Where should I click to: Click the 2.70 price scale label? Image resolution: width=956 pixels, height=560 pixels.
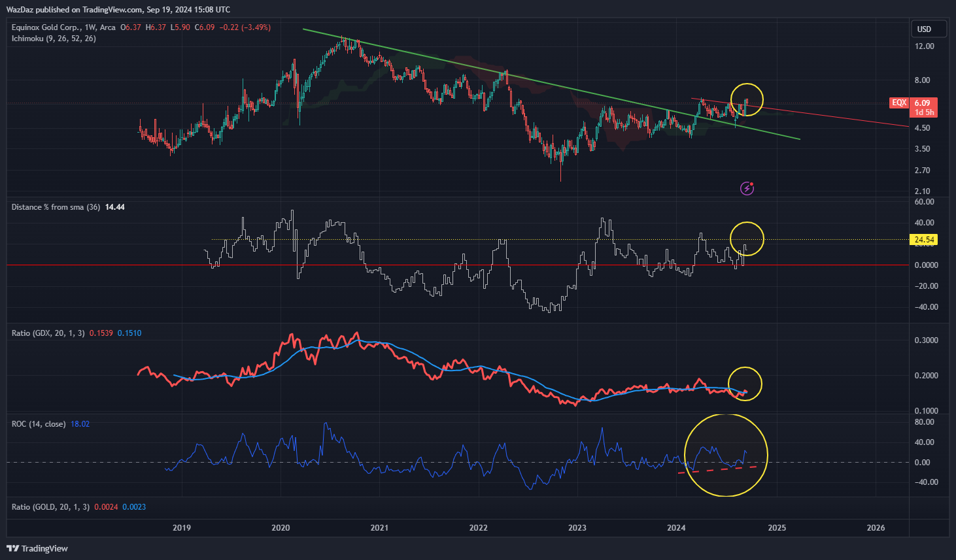pos(922,171)
